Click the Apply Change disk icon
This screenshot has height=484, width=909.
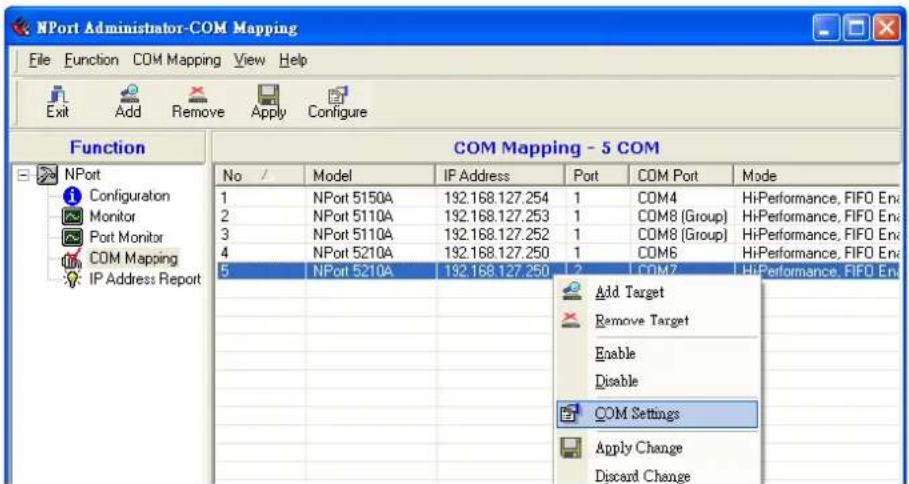(571, 447)
